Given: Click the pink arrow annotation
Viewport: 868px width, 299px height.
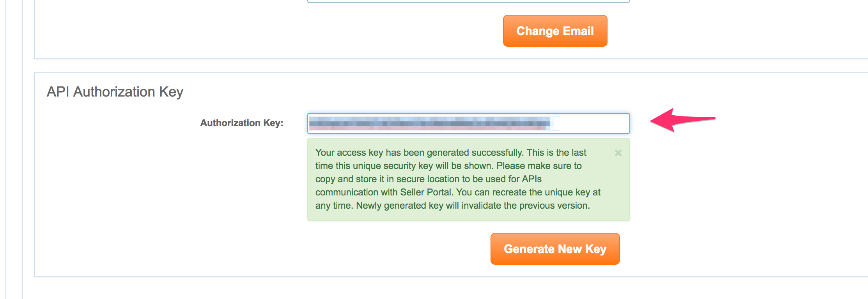Looking at the screenshot, I should 682,120.
